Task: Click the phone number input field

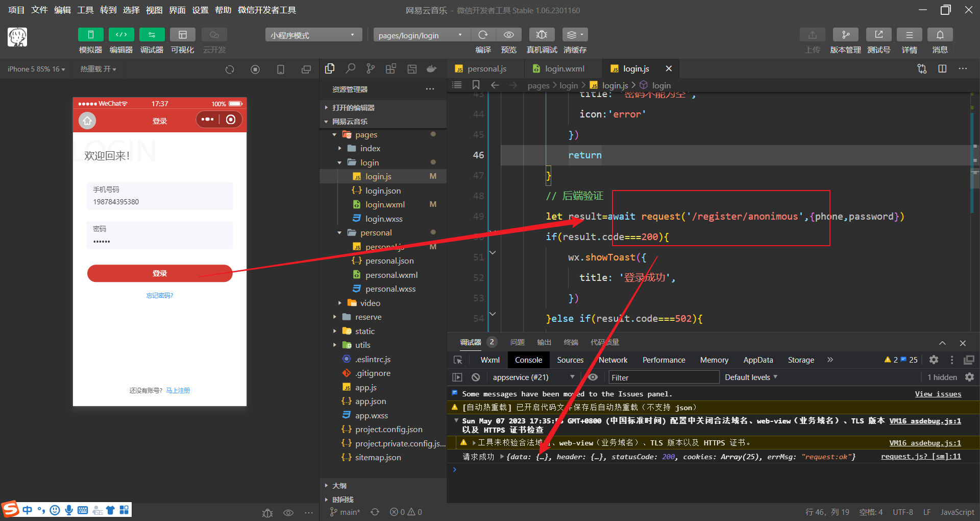Action: click(160, 196)
